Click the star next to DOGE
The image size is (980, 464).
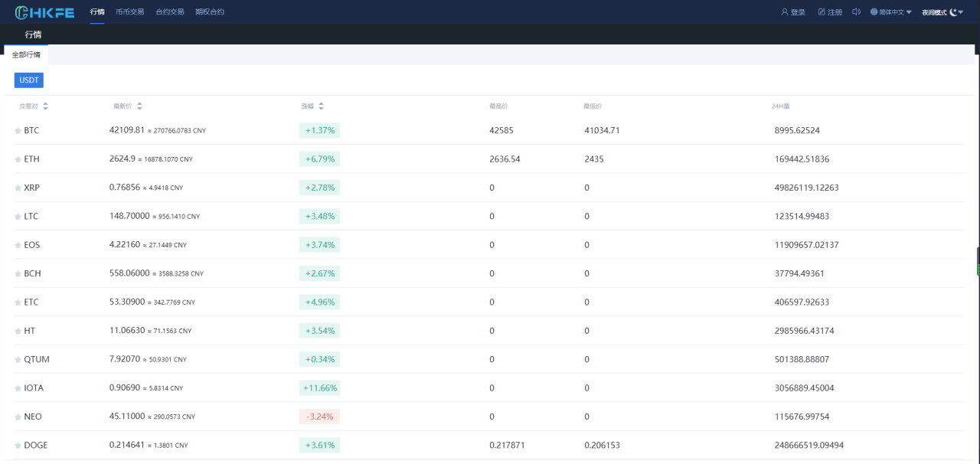[18, 446]
